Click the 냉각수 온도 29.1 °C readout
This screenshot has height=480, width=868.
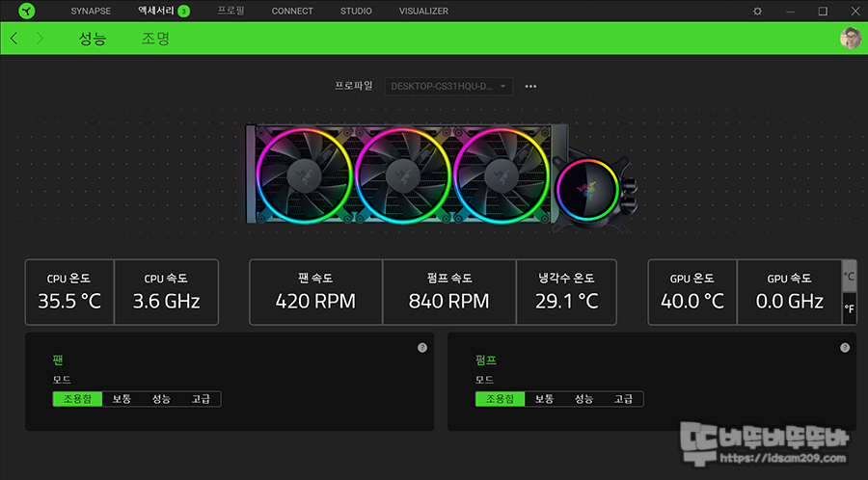[x=566, y=292]
